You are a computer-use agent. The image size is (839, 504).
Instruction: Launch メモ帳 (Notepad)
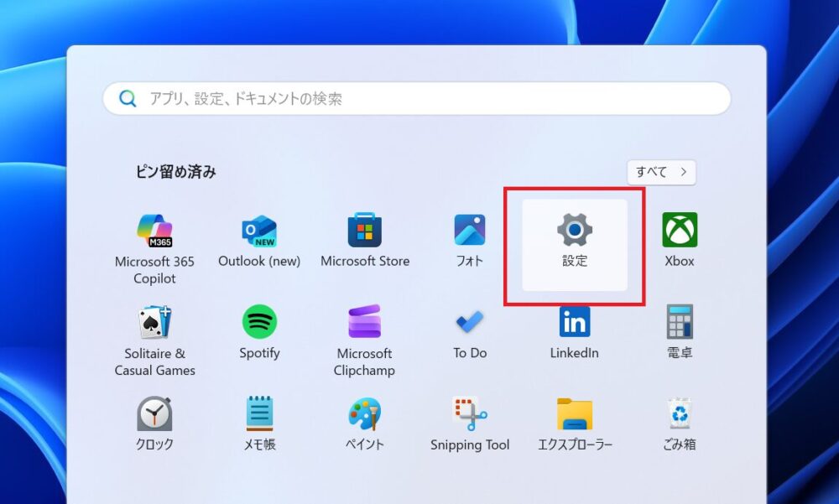(259, 415)
